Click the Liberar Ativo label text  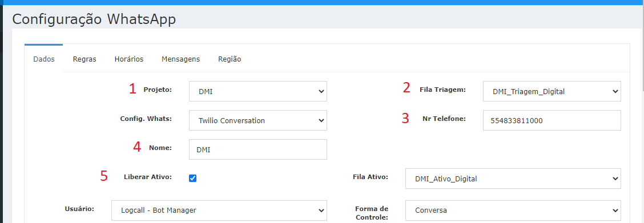click(147, 177)
